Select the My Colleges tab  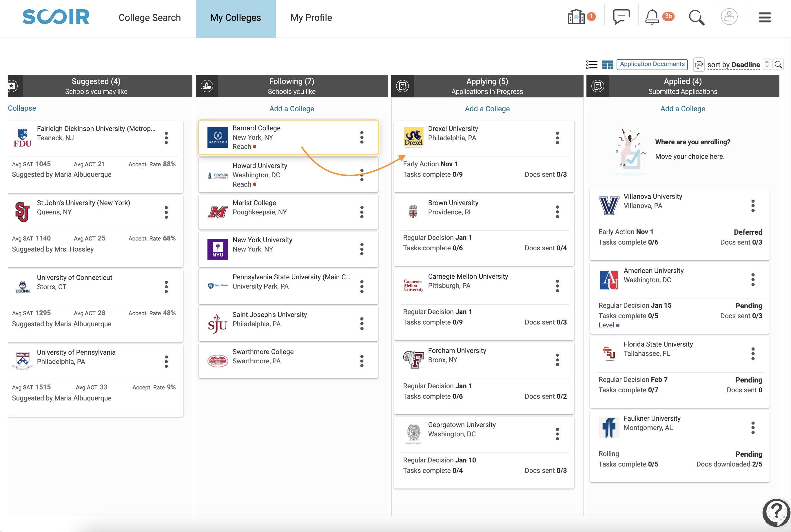click(235, 18)
